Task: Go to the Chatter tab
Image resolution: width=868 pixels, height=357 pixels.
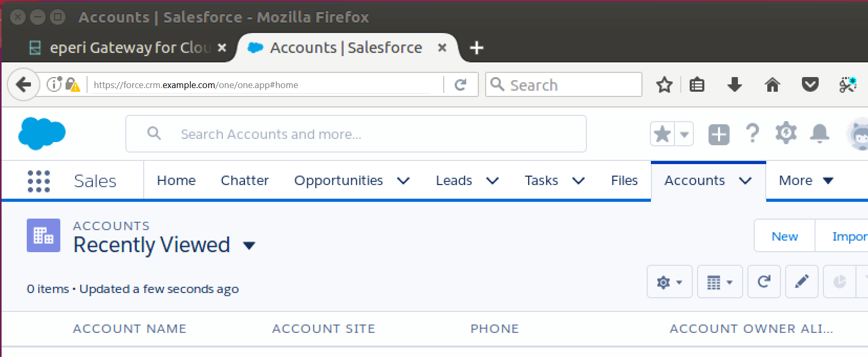Action: 245,181
